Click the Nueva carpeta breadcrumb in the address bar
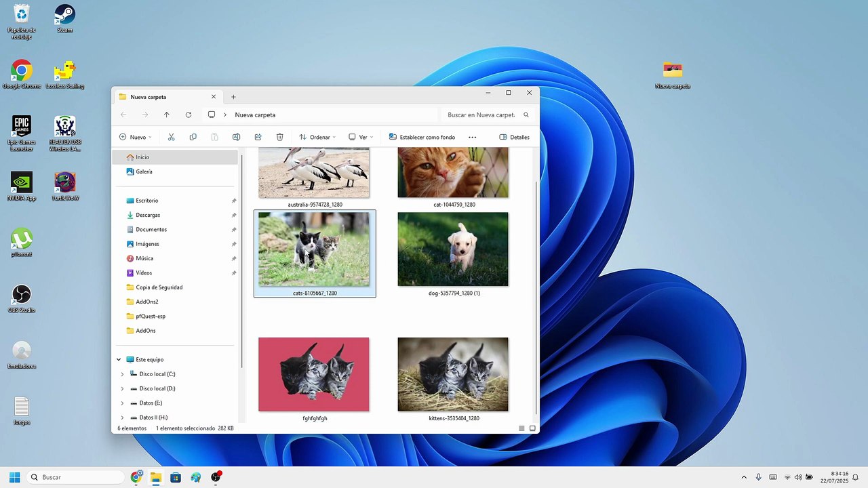This screenshot has width=868, height=488. click(x=255, y=115)
